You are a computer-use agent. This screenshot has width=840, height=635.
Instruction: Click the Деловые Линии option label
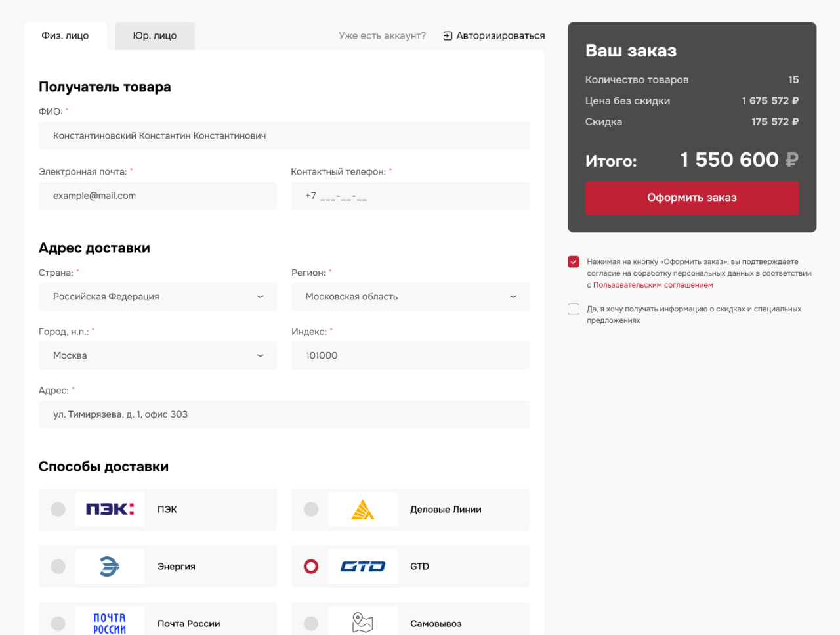point(446,509)
